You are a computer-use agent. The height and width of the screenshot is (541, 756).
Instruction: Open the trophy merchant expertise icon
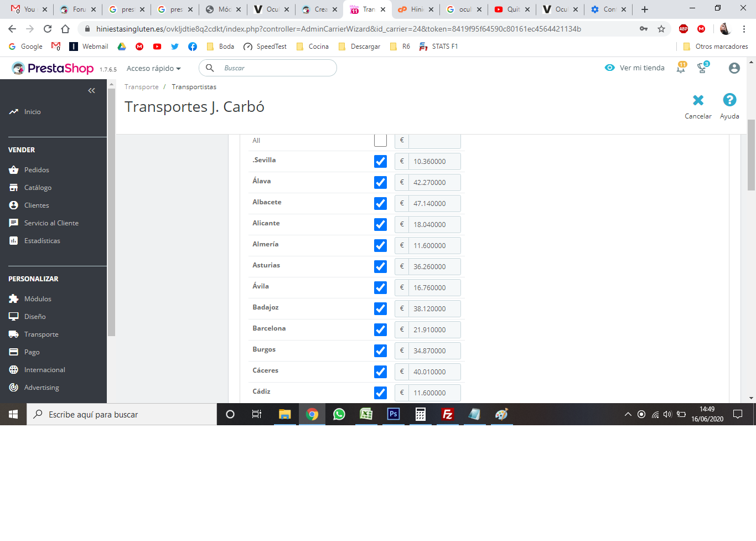point(703,68)
